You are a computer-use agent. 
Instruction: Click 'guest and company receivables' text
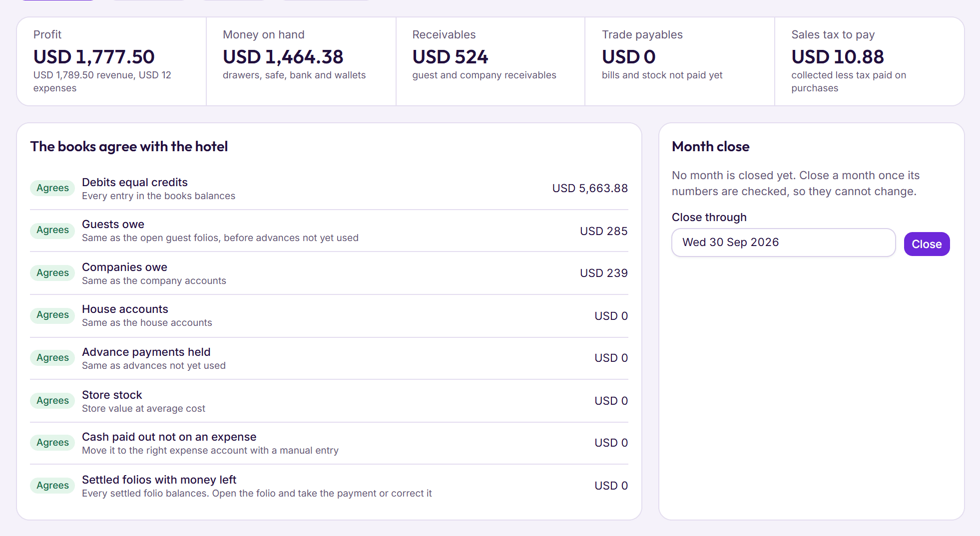tap(484, 75)
